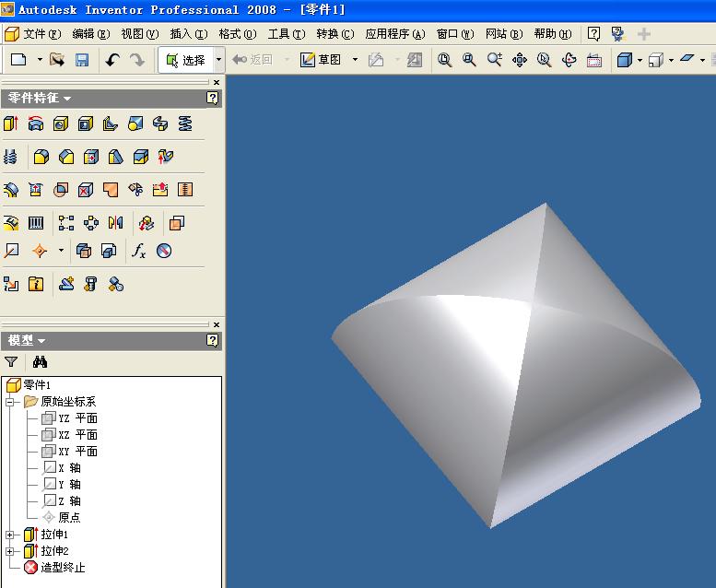The image size is (716, 588).
Task: Close the 零件特征 panel
Action: (217, 83)
